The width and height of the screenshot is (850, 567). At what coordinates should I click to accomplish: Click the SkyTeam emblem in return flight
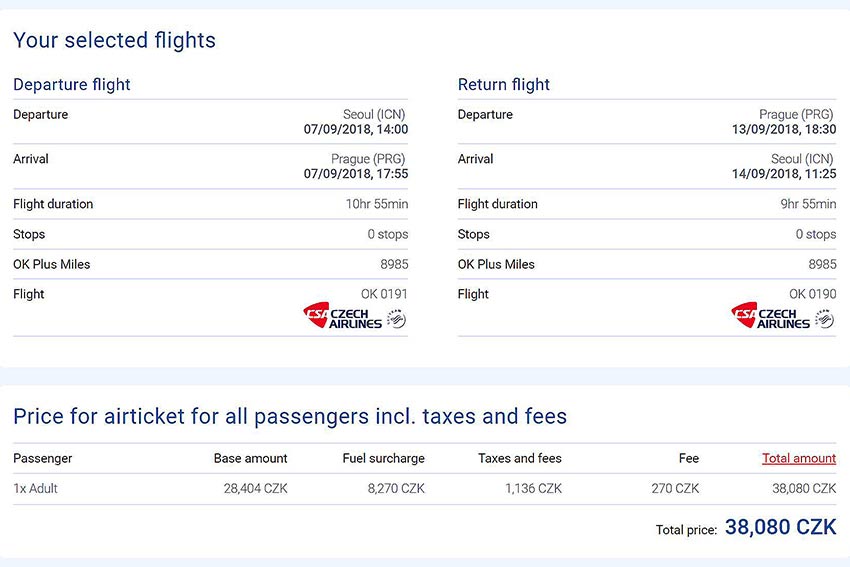825,319
